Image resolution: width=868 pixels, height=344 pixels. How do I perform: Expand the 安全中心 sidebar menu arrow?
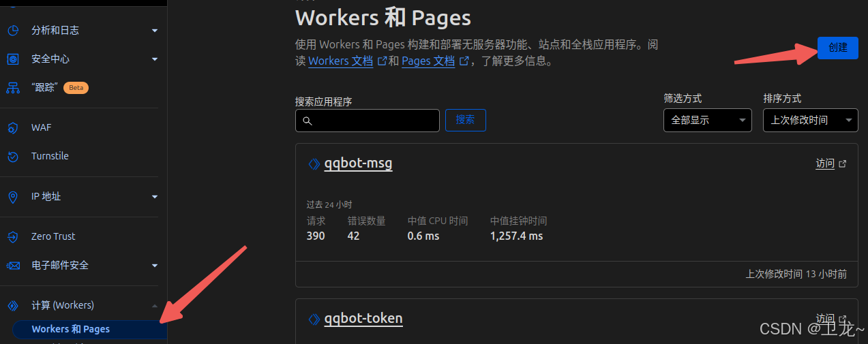pyautogui.click(x=155, y=59)
